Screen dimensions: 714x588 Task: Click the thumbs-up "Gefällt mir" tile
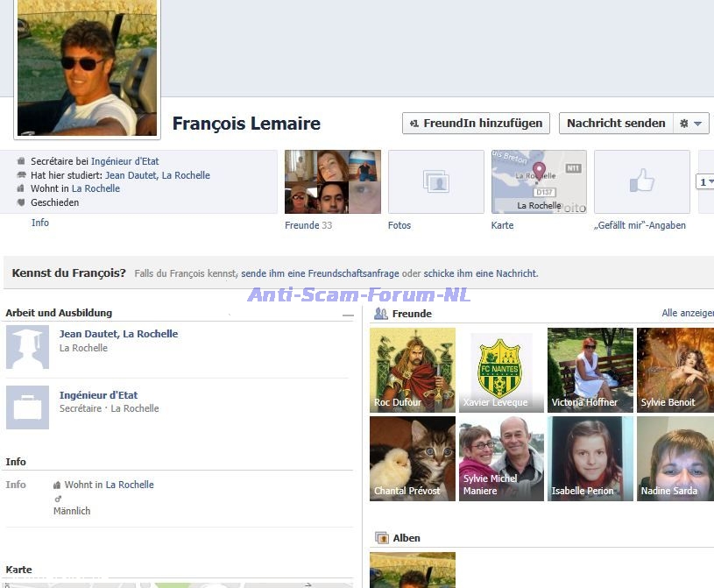[641, 182]
